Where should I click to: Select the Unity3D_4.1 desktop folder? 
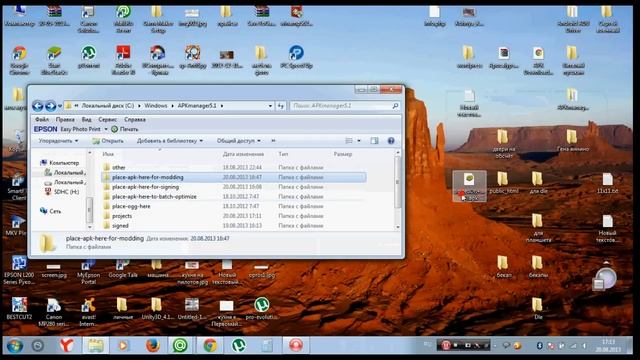coord(158,308)
